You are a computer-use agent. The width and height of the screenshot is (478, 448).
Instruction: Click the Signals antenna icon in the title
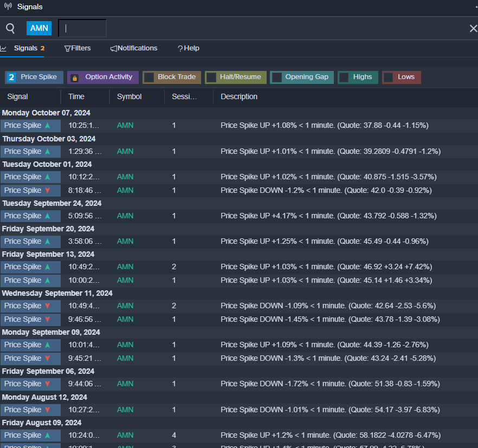[8, 6]
